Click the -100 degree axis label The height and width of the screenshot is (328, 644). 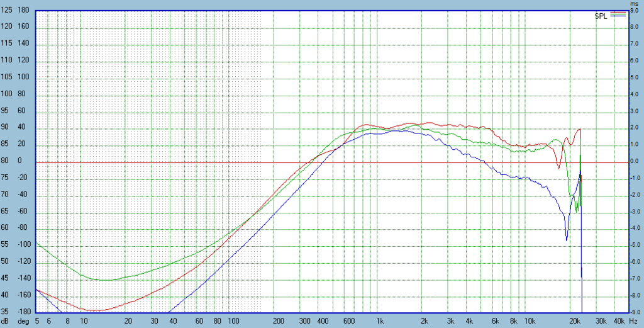[23, 244]
